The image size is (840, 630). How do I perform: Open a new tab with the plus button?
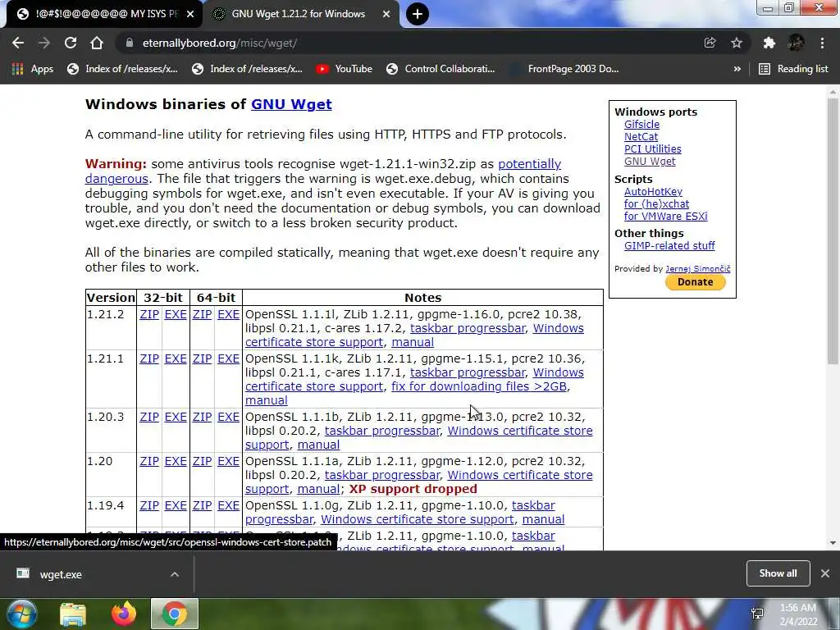tap(418, 14)
